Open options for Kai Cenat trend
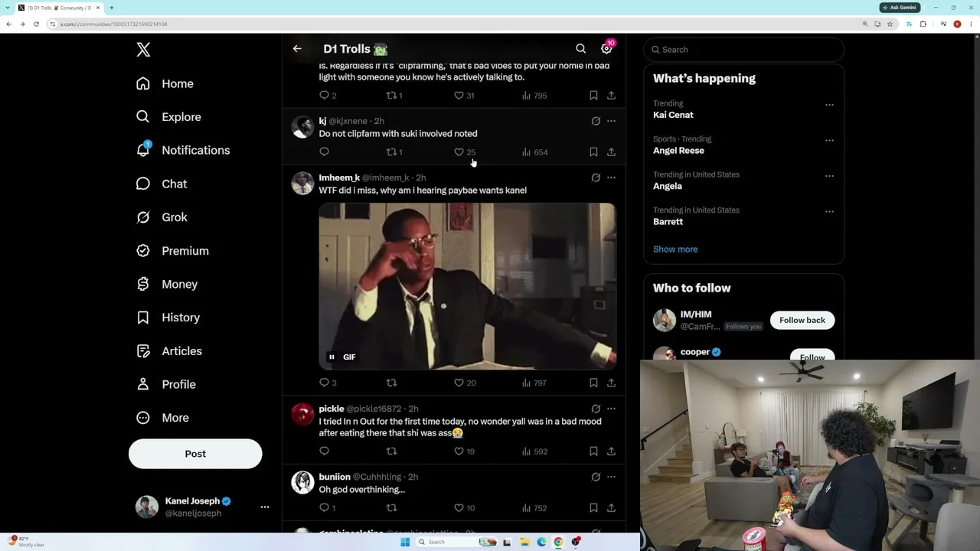The height and width of the screenshot is (551, 980). pos(829,105)
